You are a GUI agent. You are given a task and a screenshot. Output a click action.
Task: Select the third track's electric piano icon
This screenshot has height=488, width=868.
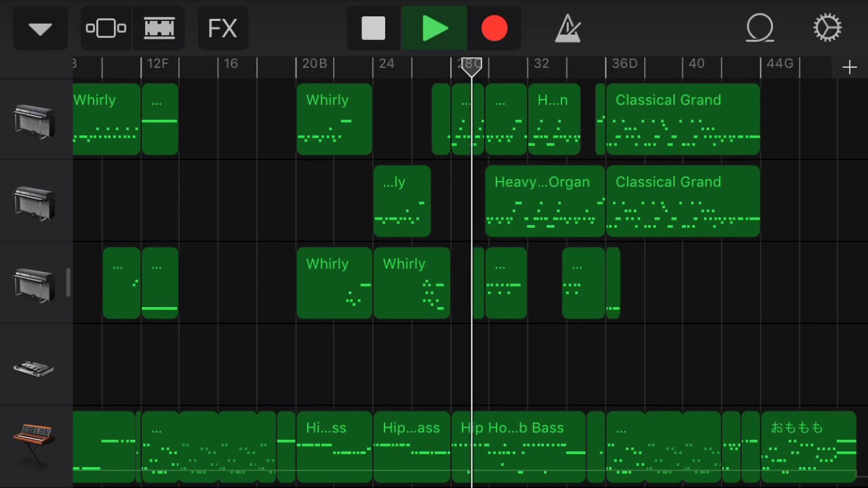tap(35, 283)
